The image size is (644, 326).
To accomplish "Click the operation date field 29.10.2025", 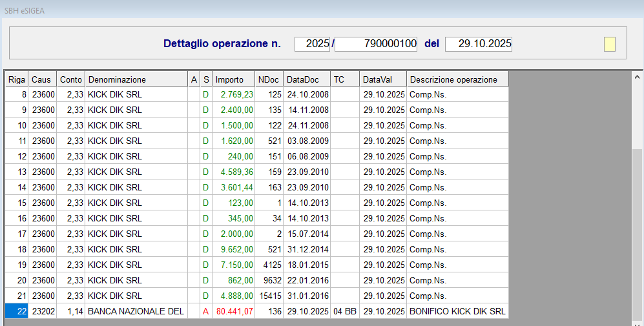I will point(478,44).
